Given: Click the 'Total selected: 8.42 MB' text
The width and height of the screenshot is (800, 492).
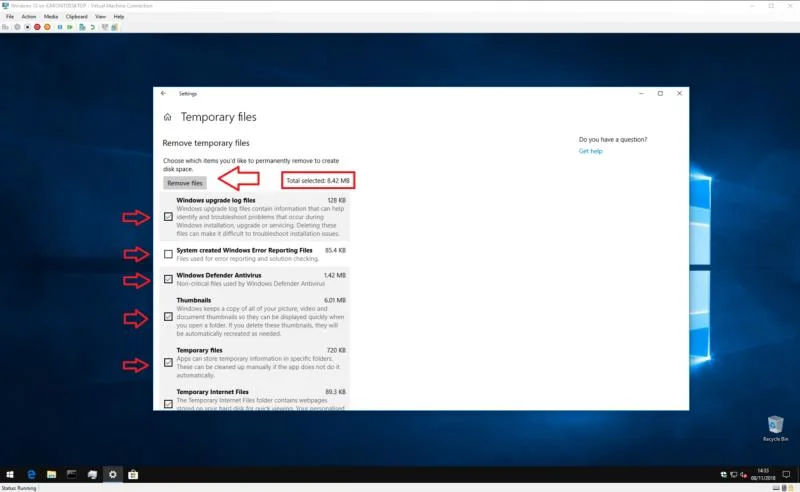Looking at the screenshot, I should 318,181.
